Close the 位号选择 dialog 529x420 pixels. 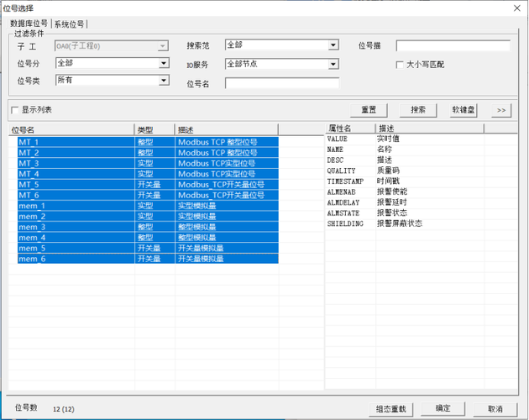click(517, 8)
